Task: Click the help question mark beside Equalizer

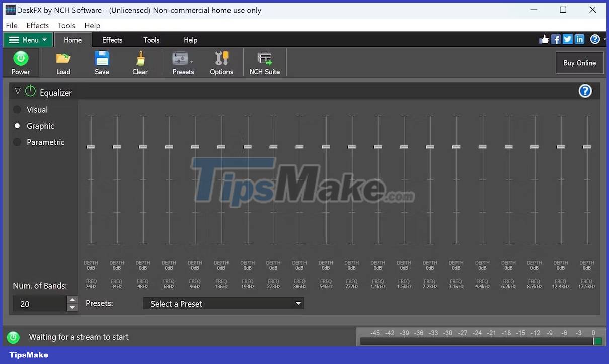Action: tap(585, 91)
